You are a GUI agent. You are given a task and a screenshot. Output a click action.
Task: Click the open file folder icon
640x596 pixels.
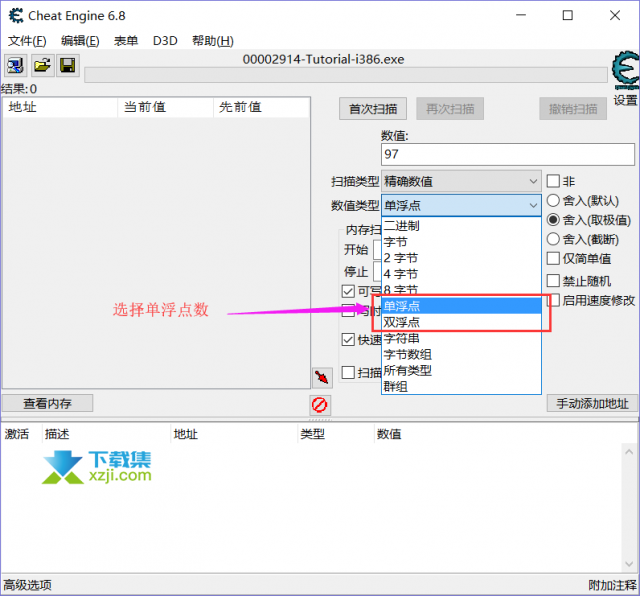point(42,65)
